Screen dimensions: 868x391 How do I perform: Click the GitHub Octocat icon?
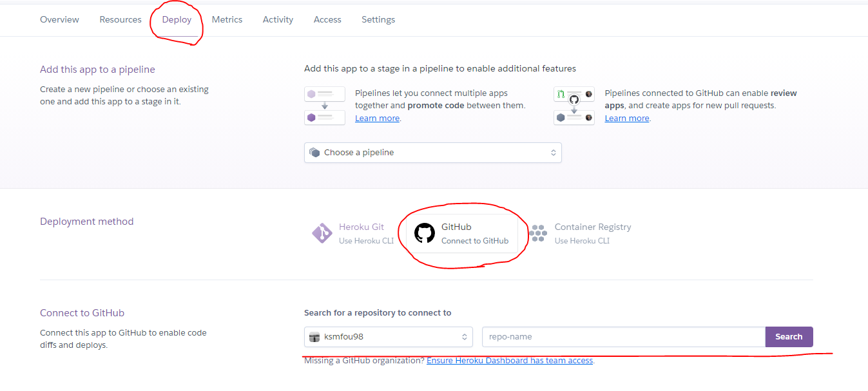(x=424, y=233)
